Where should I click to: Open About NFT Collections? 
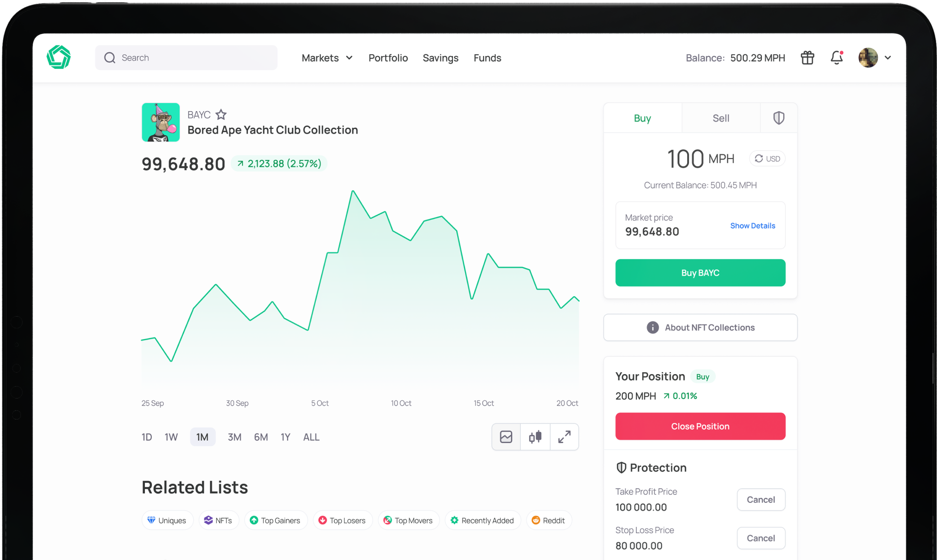coord(700,327)
